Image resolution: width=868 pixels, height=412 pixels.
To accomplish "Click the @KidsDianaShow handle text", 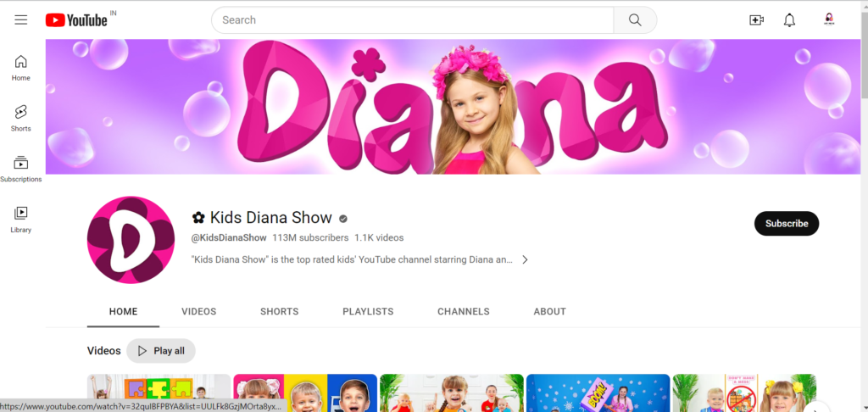I will 229,238.
